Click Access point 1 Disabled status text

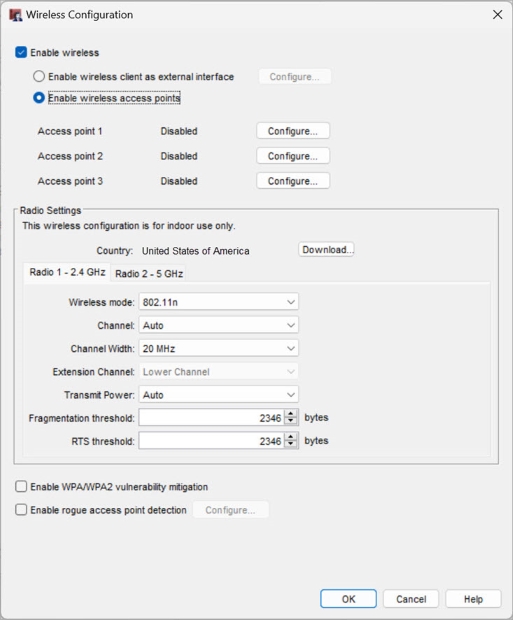[x=179, y=131]
